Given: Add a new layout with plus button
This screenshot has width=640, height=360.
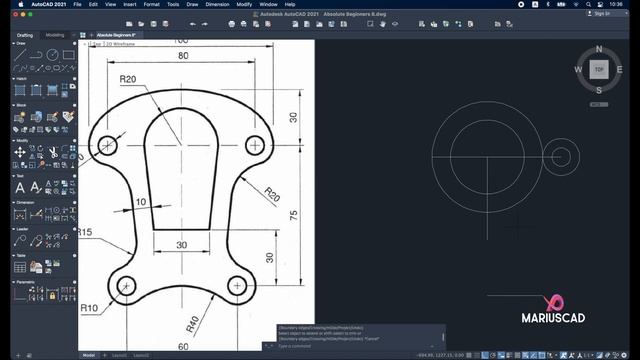Looking at the screenshot, I should (104, 356).
